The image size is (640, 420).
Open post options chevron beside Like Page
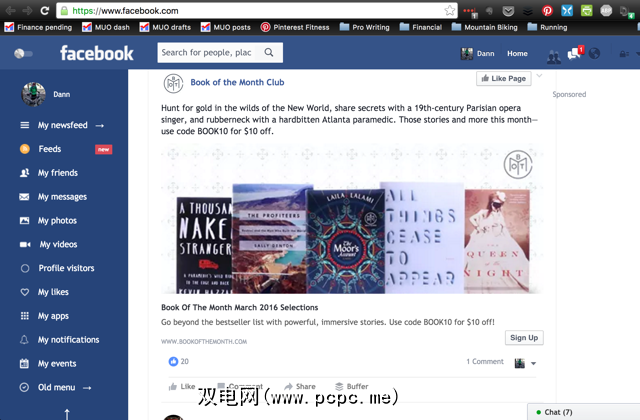point(539,76)
